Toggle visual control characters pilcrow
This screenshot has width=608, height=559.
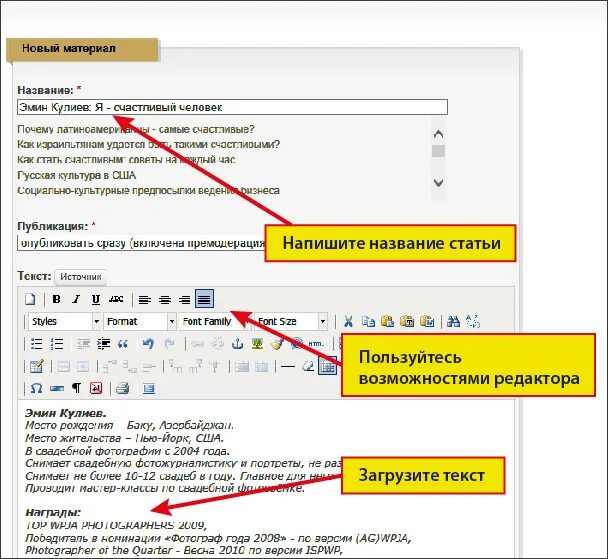pos(76,388)
